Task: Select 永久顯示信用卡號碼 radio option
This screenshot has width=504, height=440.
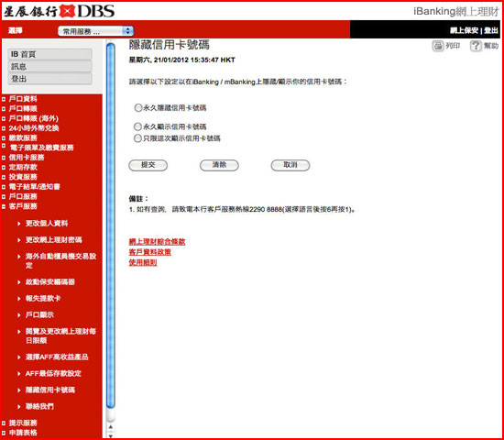Action: [137, 126]
